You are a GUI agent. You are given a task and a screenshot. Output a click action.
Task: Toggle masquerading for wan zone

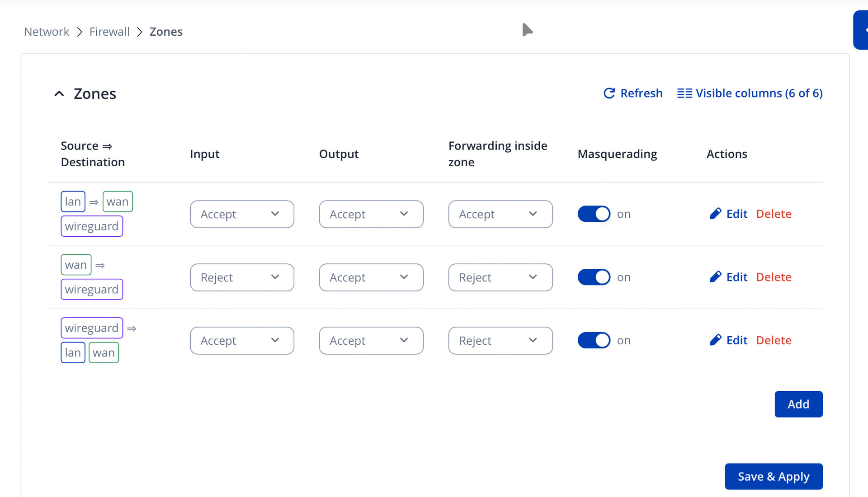pyautogui.click(x=594, y=277)
